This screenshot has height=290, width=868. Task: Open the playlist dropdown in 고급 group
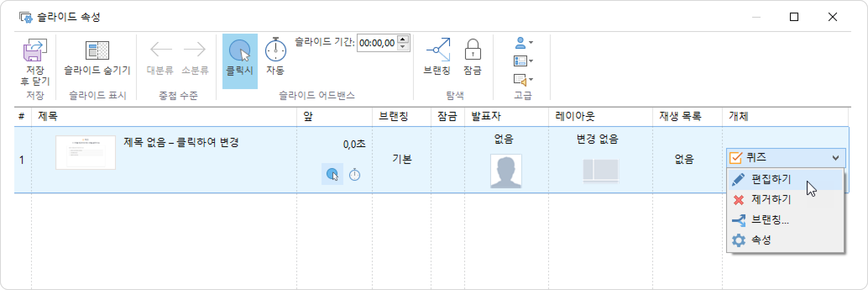523,79
